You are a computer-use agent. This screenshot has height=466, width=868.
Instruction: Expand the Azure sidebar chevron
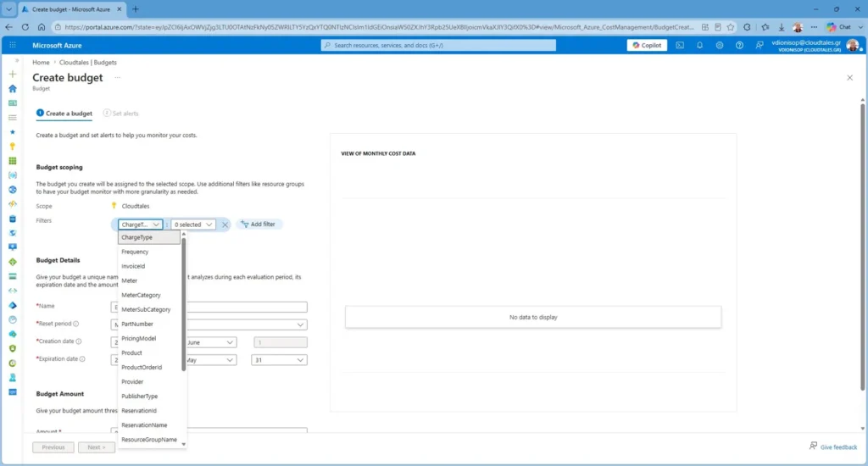click(x=17, y=60)
